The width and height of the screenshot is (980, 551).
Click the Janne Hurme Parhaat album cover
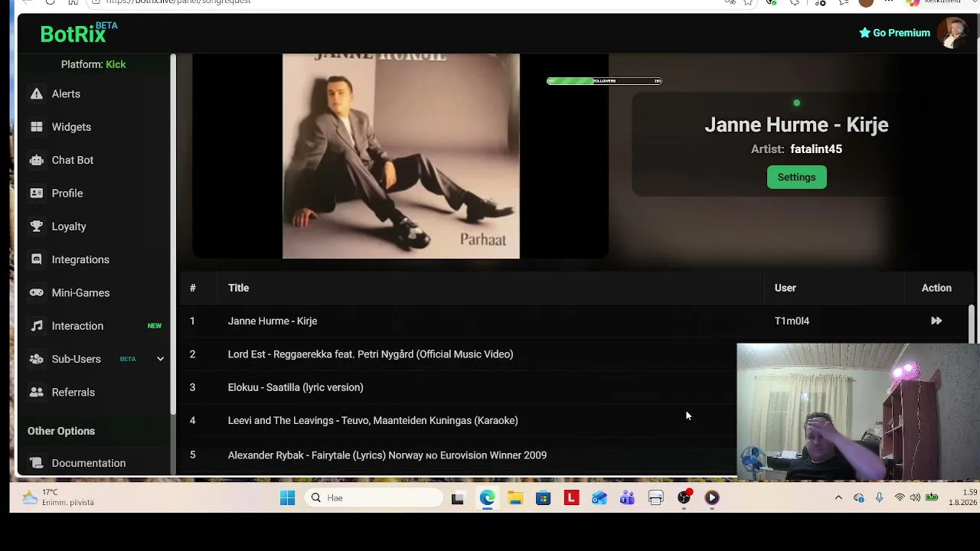pos(401,156)
